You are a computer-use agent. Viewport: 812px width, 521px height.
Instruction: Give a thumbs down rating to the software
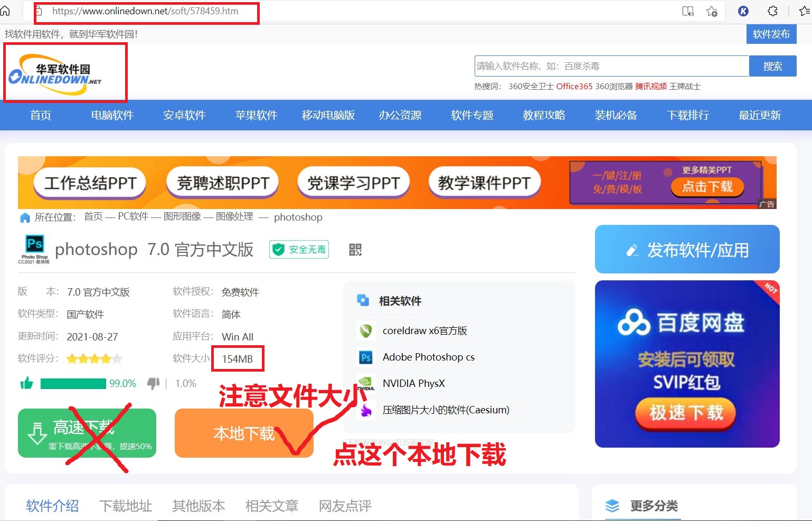[153, 384]
